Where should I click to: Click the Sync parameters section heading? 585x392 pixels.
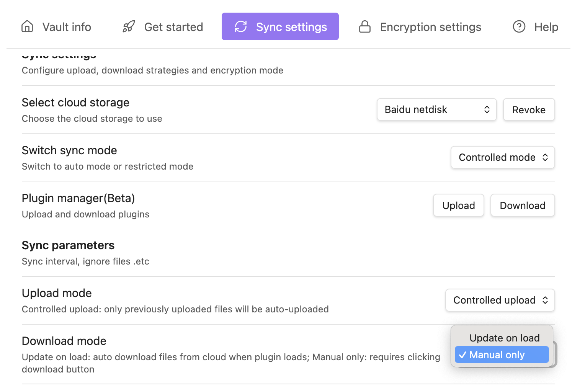tap(68, 245)
